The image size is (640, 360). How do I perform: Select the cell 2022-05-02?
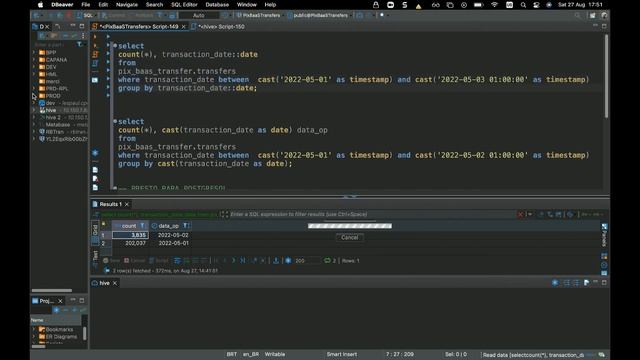coord(173,235)
